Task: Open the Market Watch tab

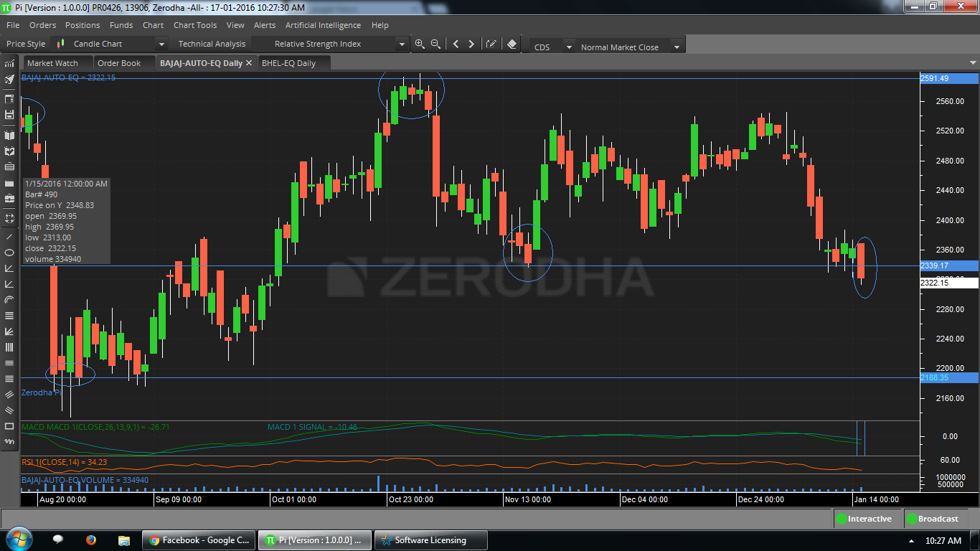Action: (52, 63)
